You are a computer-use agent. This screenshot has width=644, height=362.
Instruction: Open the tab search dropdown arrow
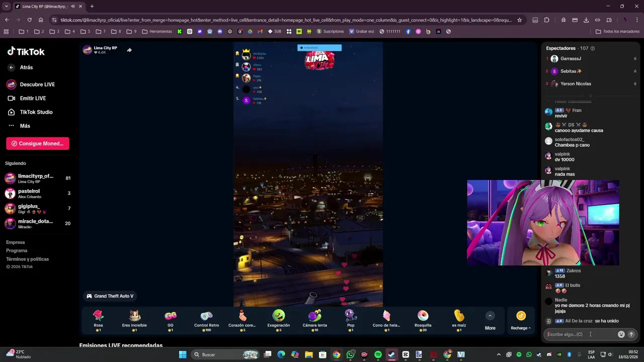point(6,7)
